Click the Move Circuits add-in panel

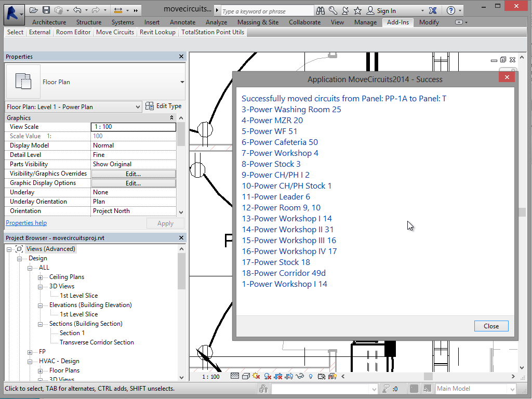click(115, 32)
